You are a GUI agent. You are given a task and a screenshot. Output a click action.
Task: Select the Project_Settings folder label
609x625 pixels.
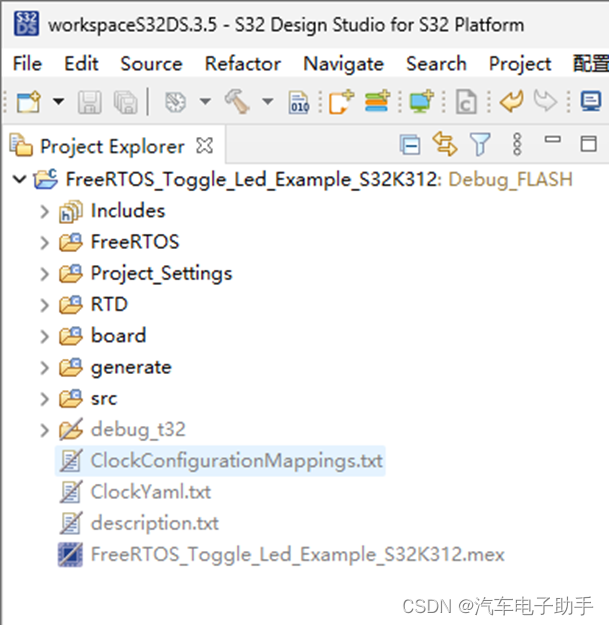click(x=161, y=274)
